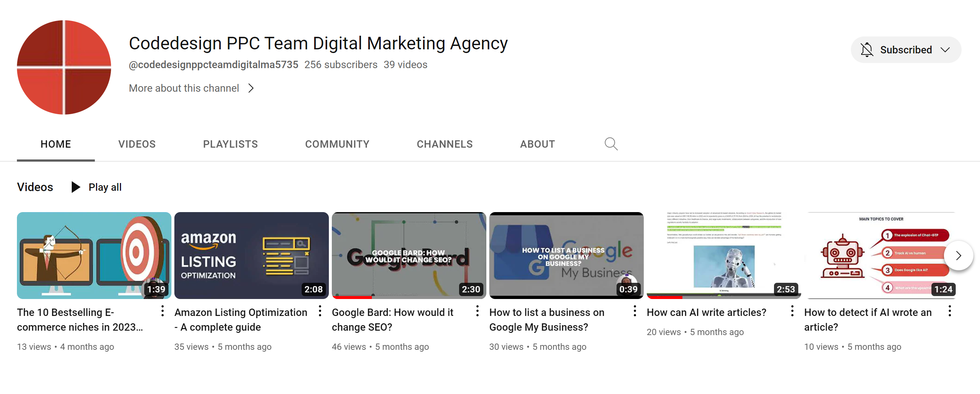Click the Videos section heading link
This screenshot has height=394, width=980.
35,187
